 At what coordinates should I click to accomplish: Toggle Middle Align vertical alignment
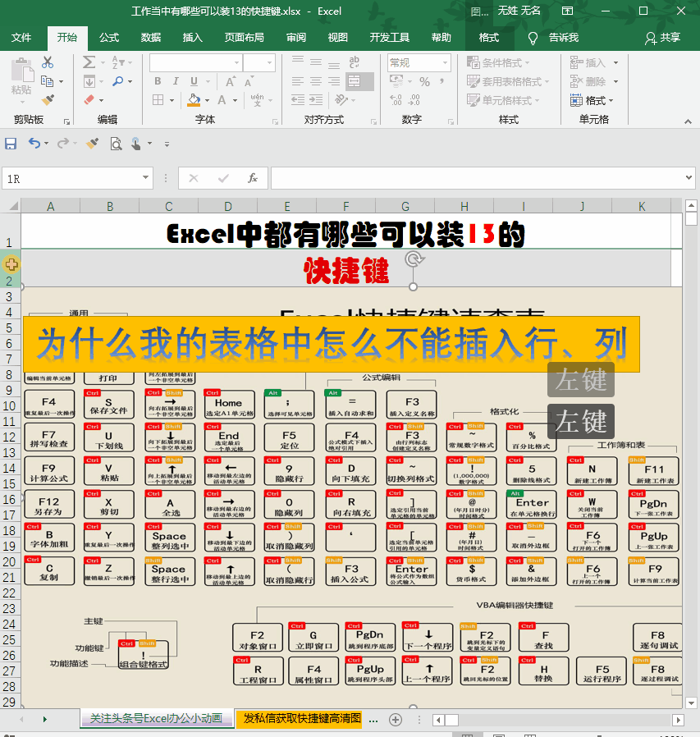[x=316, y=62]
